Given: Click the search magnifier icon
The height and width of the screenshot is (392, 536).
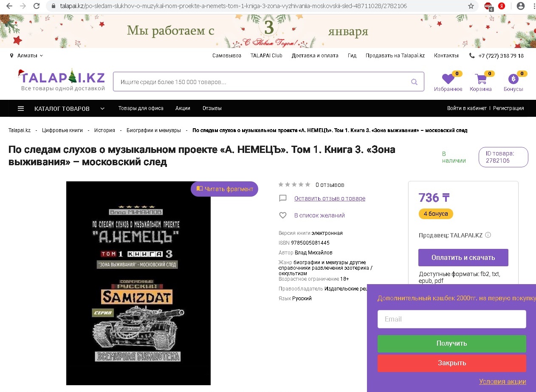Looking at the screenshot, I should [414, 82].
